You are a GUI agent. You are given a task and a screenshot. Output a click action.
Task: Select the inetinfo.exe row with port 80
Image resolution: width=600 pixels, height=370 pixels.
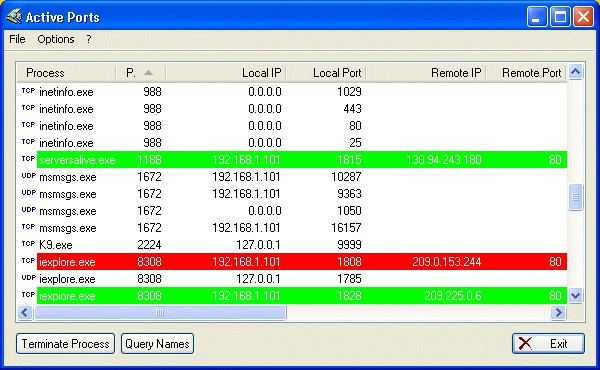point(292,126)
